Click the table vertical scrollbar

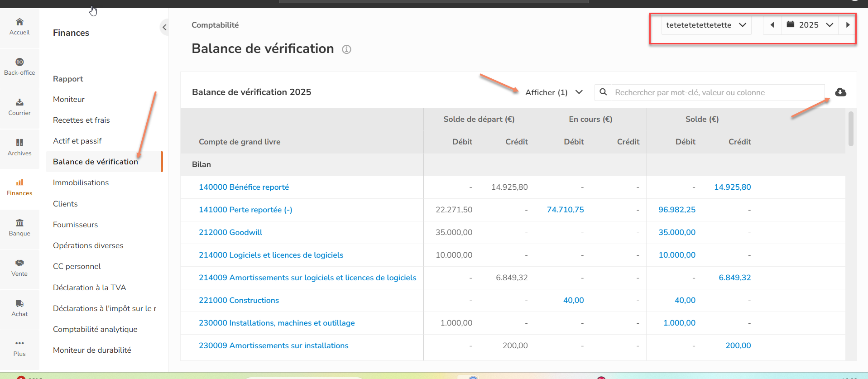(851, 129)
